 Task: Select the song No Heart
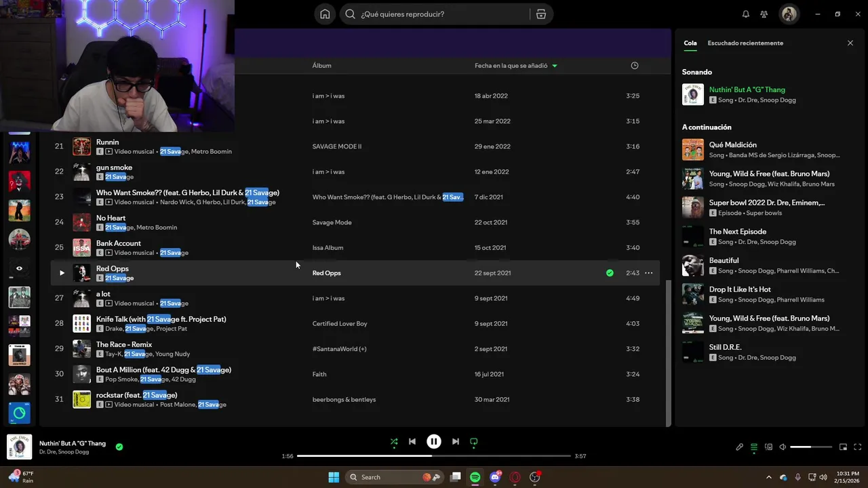111,218
